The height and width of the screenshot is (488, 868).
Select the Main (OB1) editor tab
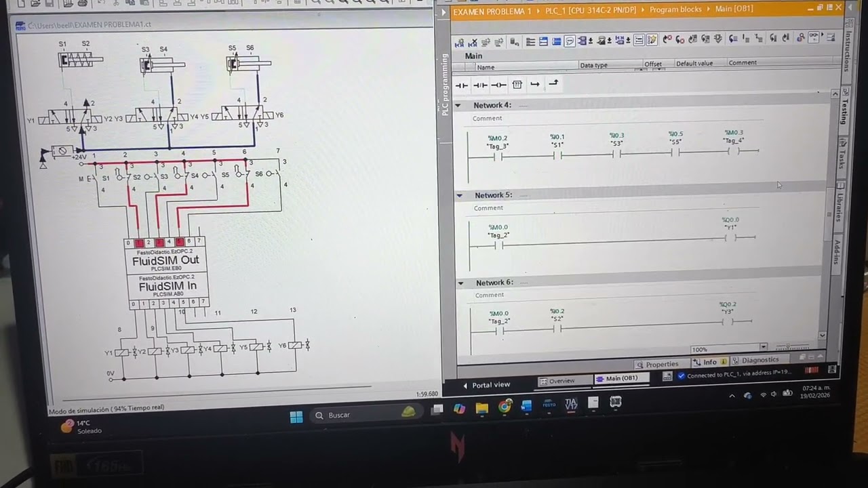(622, 378)
